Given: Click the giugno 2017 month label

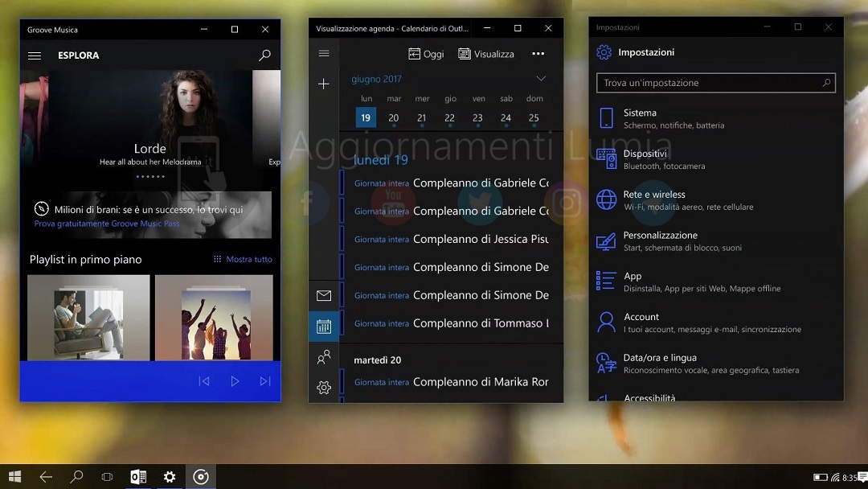Looking at the screenshot, I should click(x=376, y=79).
